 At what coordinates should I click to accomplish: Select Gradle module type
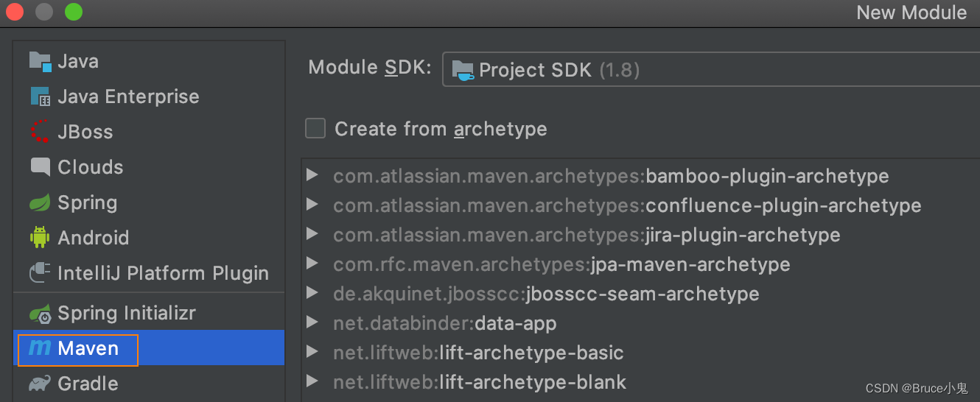coord(149,384)
